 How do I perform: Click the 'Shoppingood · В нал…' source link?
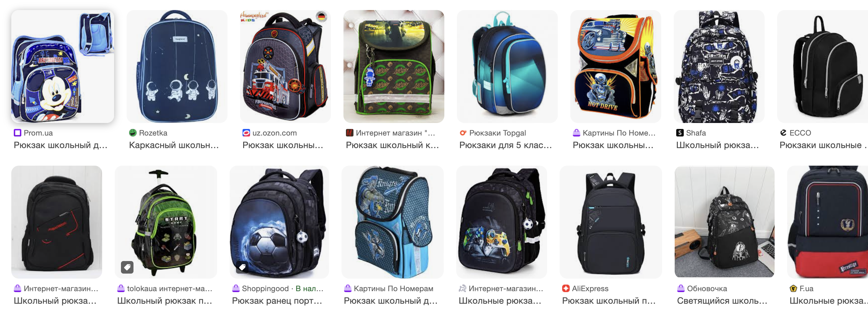282,288
